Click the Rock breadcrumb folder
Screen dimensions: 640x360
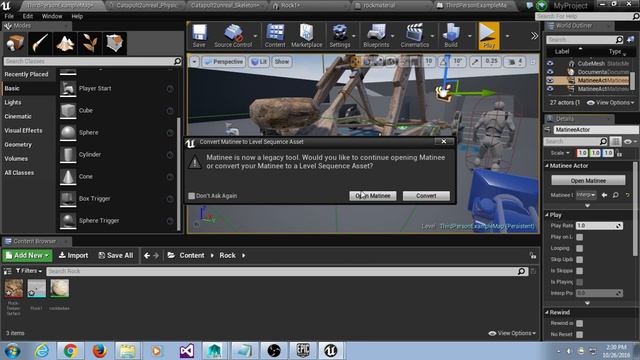[227, 256]
